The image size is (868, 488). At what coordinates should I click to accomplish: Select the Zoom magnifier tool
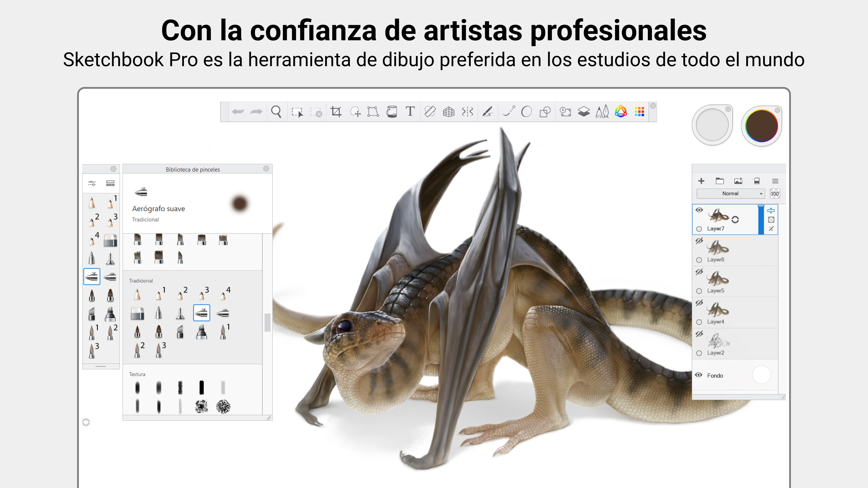tap(276, 111)
